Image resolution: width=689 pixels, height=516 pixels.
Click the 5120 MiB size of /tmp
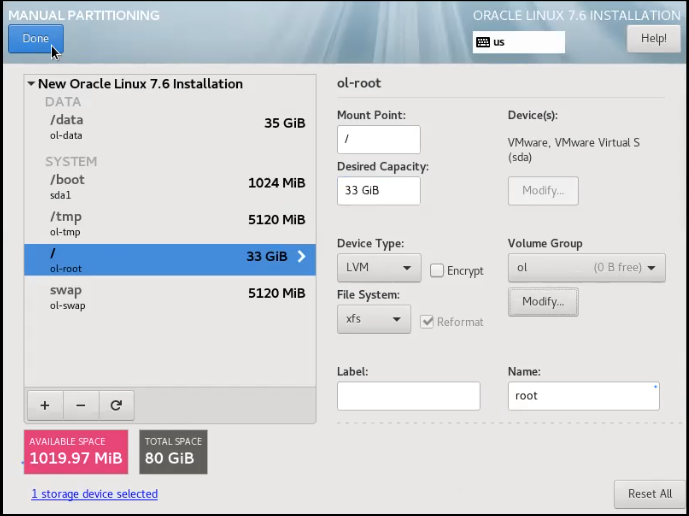pos(277,220)
